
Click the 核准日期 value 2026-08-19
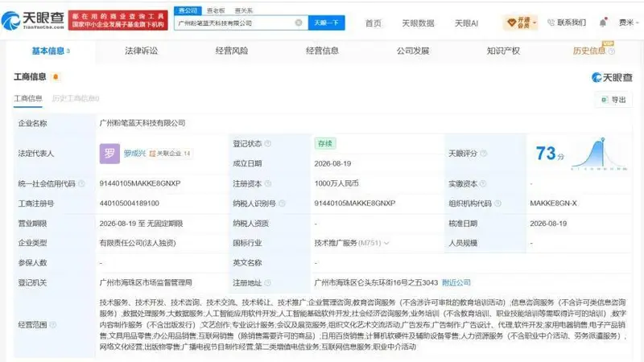[548, 224]
